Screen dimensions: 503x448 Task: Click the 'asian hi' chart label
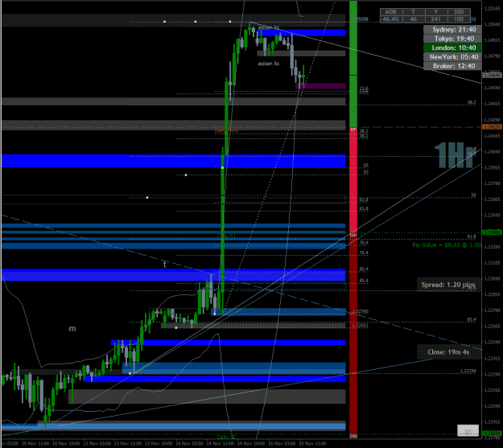coord(269,27)
